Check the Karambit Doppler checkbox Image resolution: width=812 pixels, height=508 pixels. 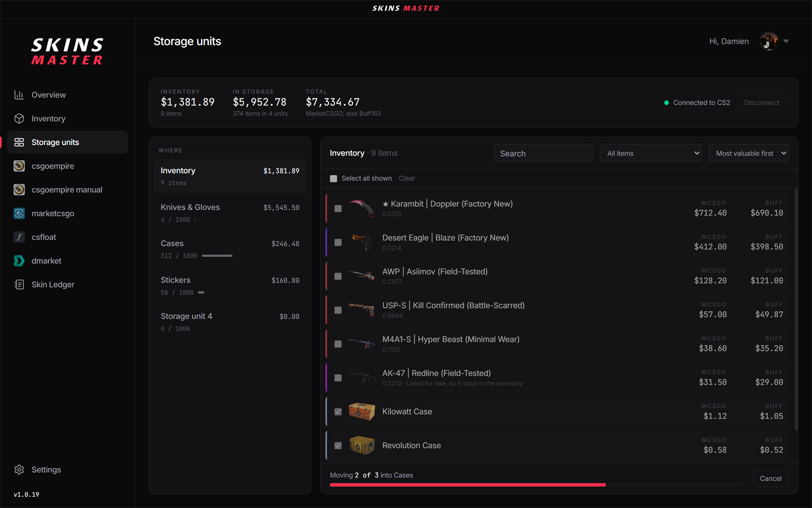click(x=338, y=209)
